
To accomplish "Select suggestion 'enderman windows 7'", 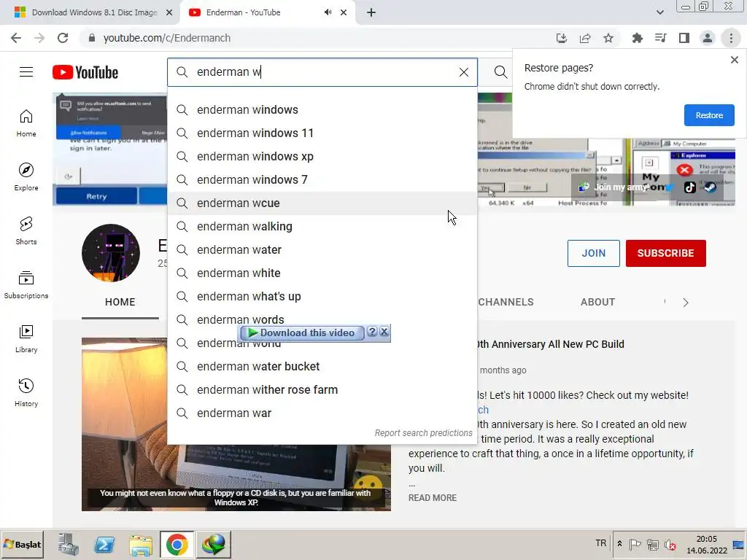I will tap(322, 179).
